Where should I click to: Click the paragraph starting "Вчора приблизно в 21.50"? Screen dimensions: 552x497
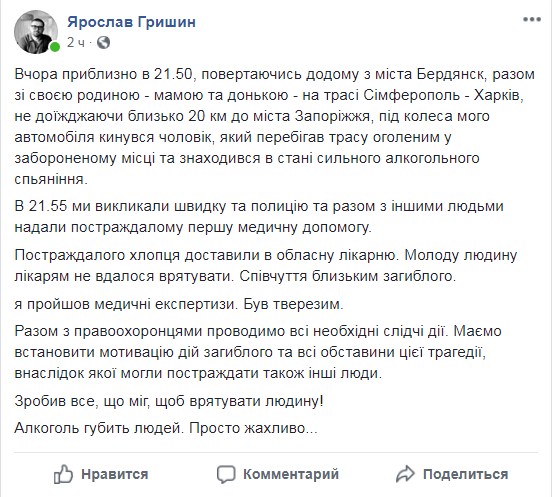point(275,127)
